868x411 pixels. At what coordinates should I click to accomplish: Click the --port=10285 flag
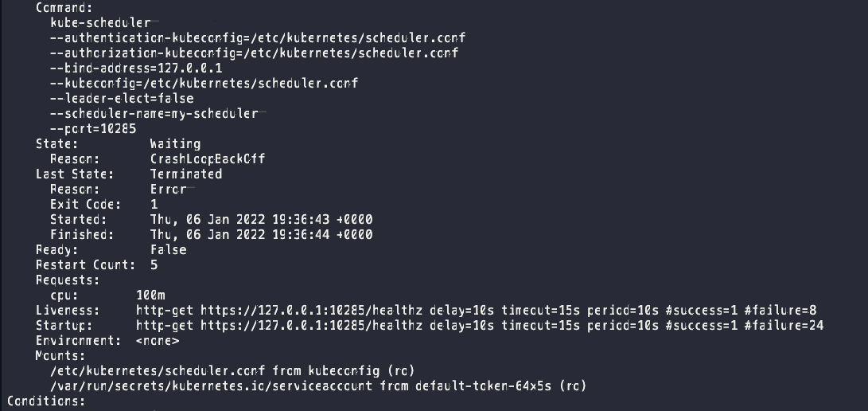pos(92,128)
